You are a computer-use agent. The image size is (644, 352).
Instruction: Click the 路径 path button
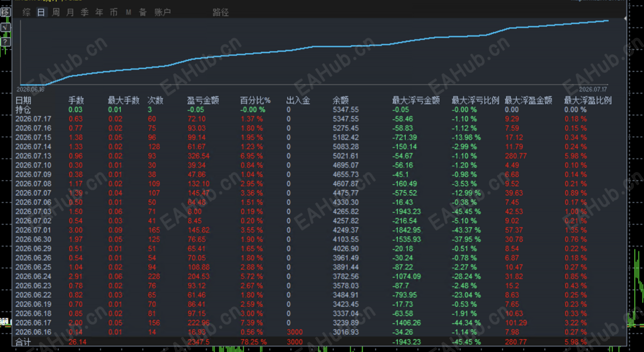point(221,12)
